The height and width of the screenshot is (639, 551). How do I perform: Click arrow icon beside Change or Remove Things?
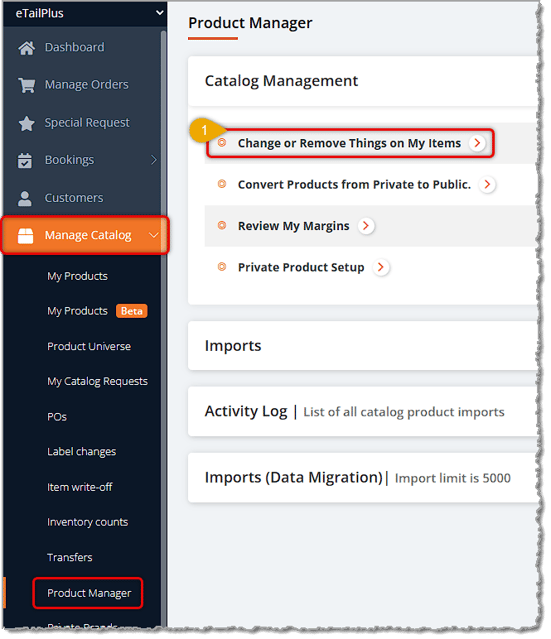point(477,143)
